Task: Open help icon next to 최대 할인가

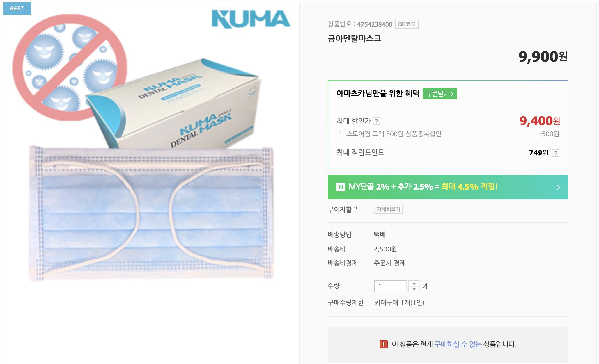Action: pyautogui.click(x=376, y=121)
